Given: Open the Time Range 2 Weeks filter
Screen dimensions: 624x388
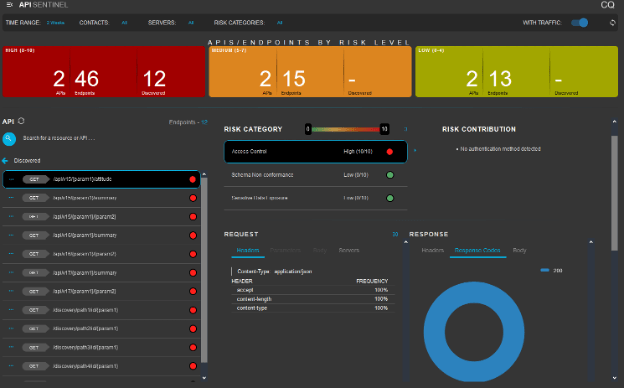Looking at the screenshot, I should [x=55, y=23].
